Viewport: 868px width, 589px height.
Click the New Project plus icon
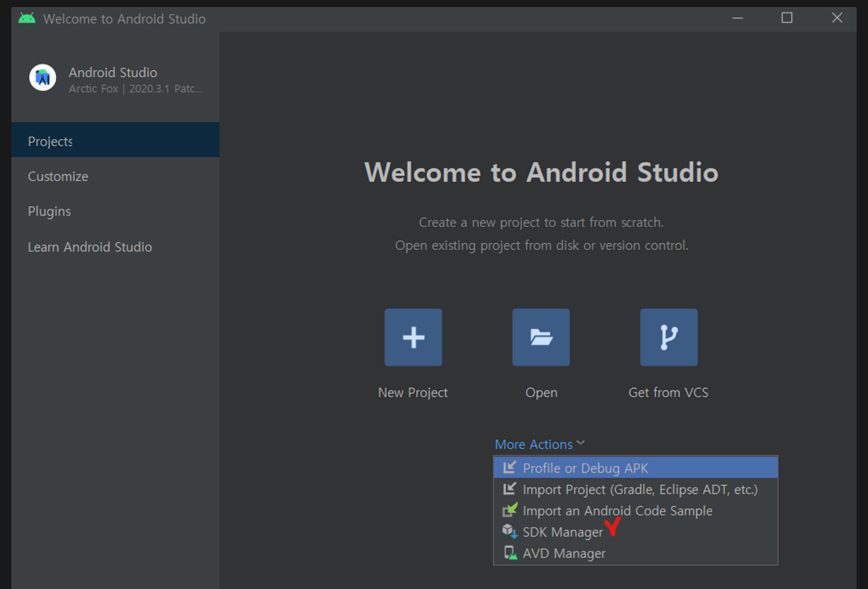pyautogui.click(x=413, y=337)
